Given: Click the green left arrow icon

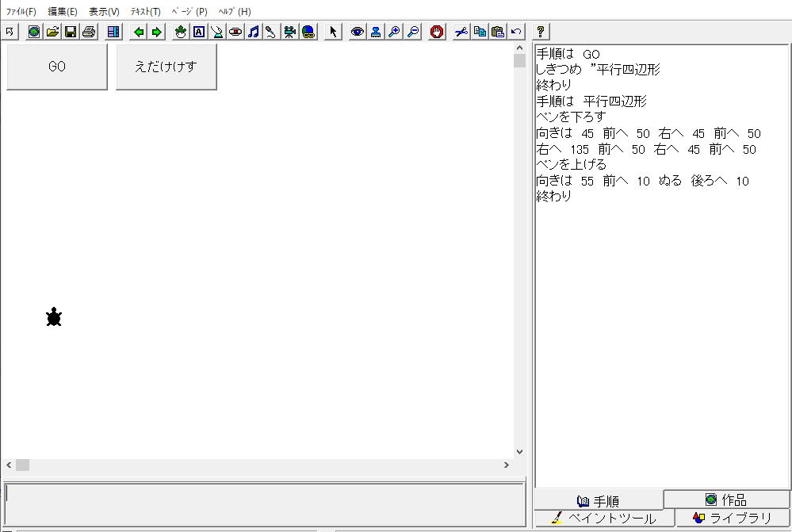Looking at the screenshot, I should [139, 32].
